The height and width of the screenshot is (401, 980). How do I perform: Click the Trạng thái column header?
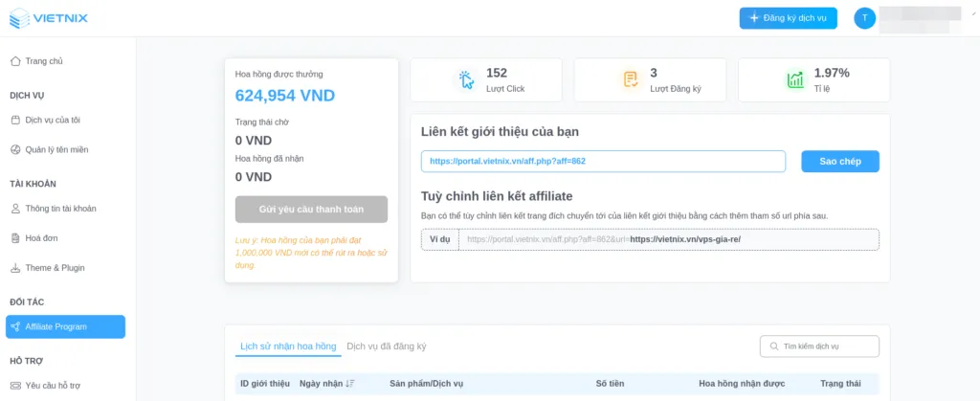pos(840,384)
